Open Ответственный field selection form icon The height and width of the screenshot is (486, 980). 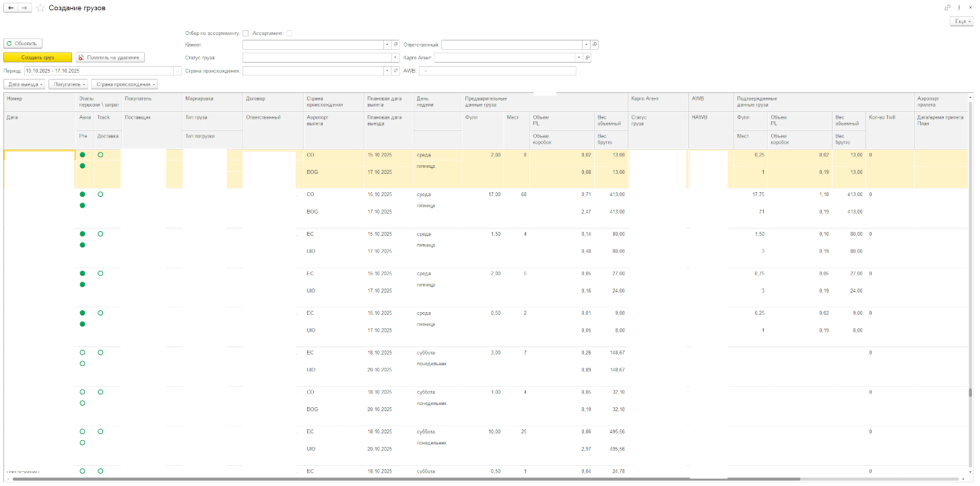click(595, 44)
